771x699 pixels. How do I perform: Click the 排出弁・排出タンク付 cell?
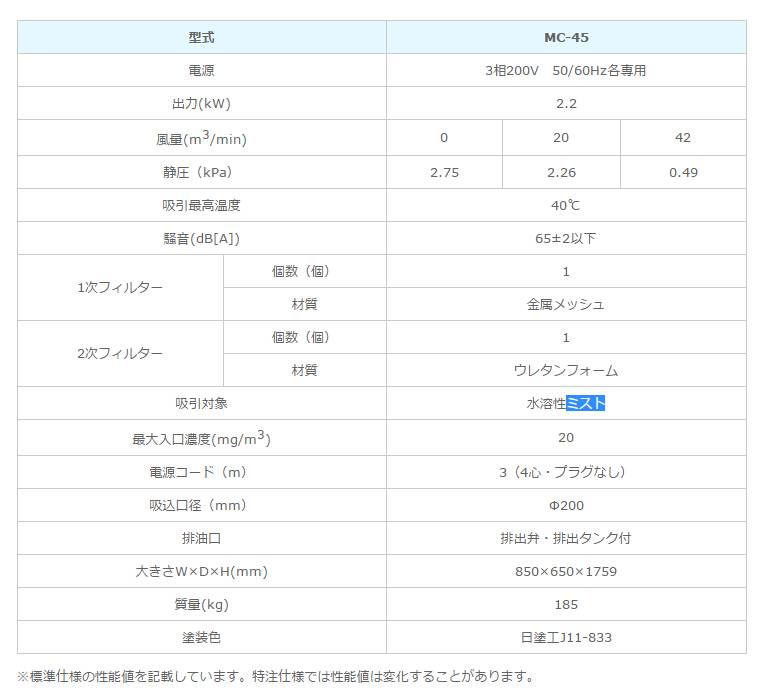[x=566, y=538]
